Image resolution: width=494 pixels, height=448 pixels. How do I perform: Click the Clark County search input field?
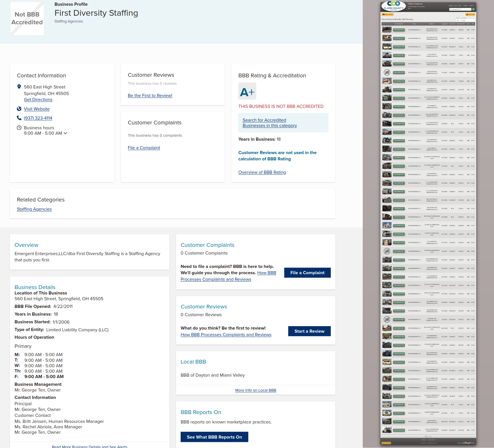[460, 9]
